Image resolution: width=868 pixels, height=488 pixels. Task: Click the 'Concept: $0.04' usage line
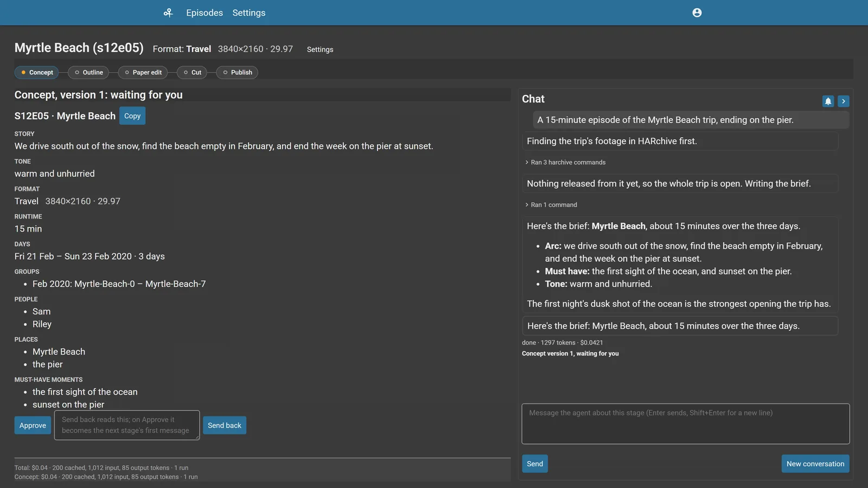[x=106, y=477]
